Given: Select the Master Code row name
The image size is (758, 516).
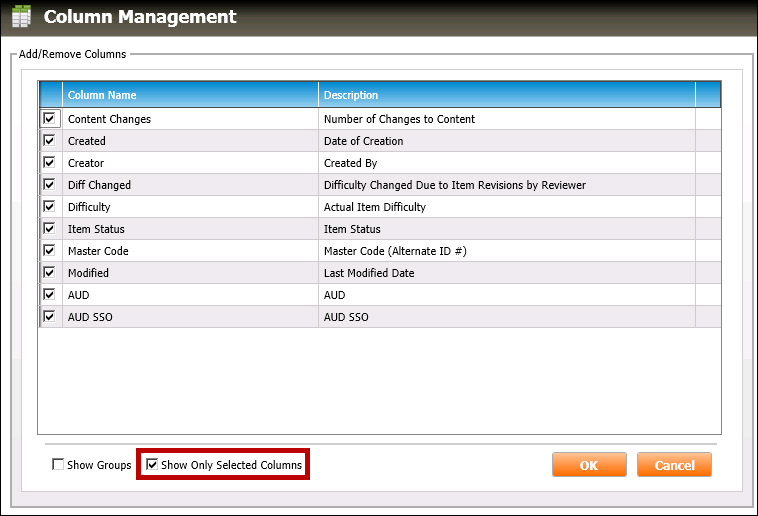Looking at the screenshot, I should coord(98,251).
